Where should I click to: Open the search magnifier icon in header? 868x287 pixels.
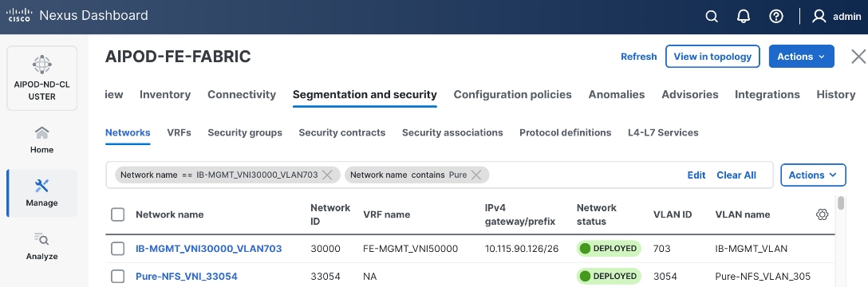point(712,17)
